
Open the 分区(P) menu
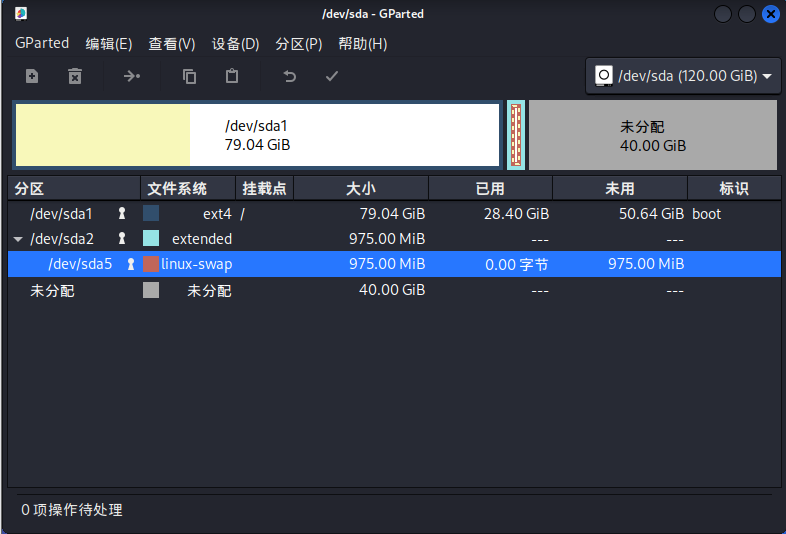tap(299, 44)
